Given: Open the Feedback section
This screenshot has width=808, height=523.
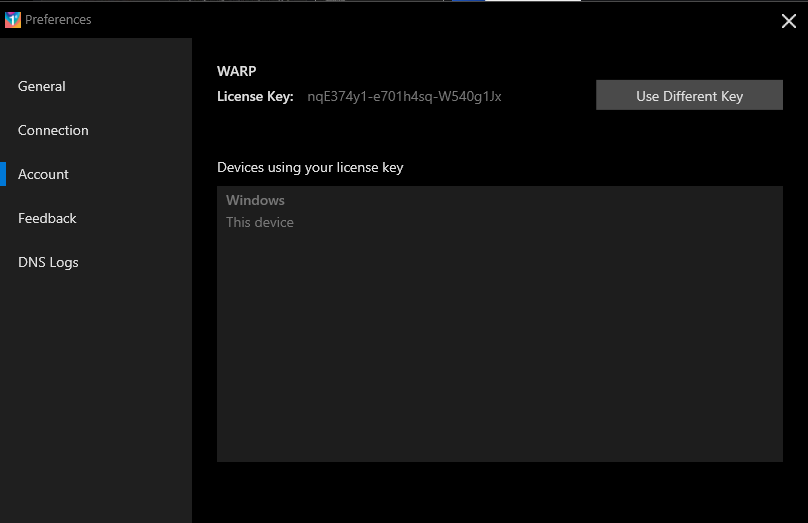Looking at the screenshot, I should [x=47, y=219].
